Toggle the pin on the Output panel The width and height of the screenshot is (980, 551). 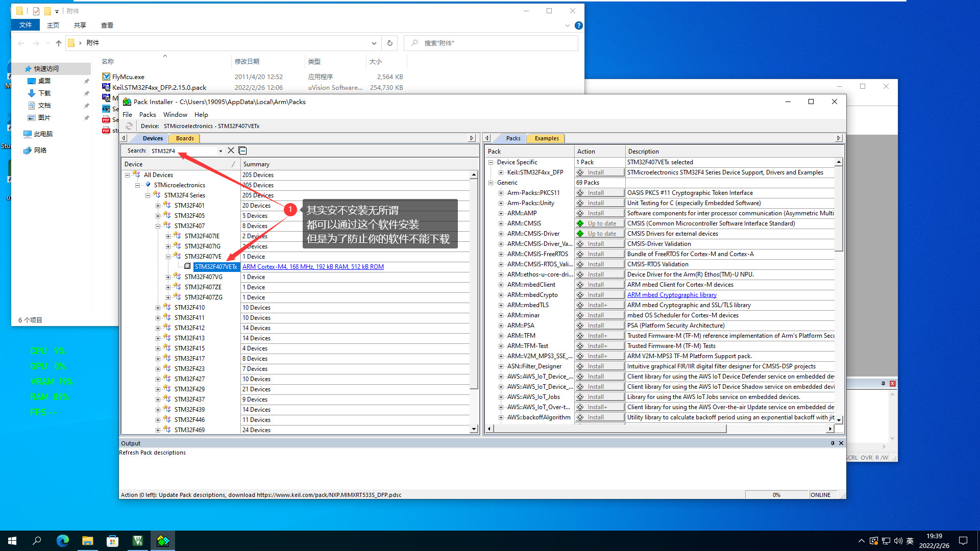tap(832, 443)
